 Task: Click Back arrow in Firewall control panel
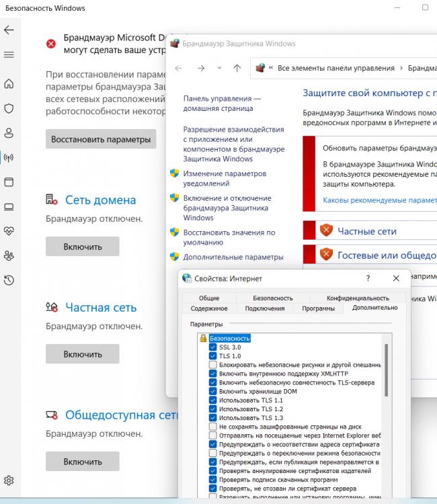[178, 68]
